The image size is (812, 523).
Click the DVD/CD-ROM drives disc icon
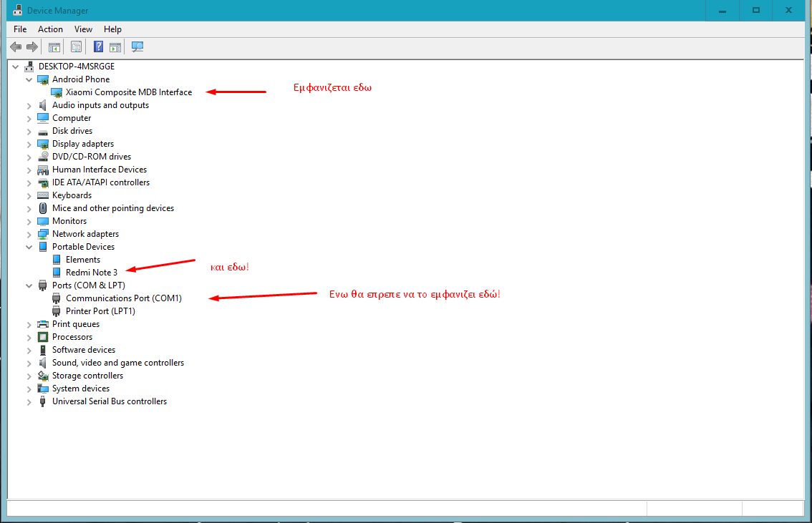tap(43, 157)
